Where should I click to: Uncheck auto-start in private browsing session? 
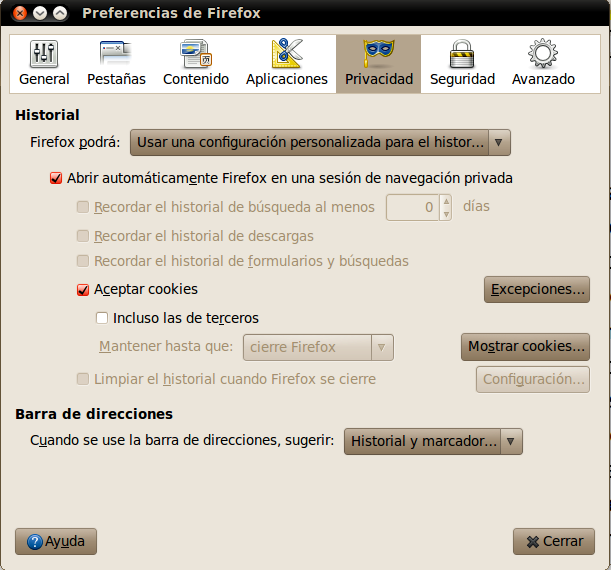tap(56, 178)
